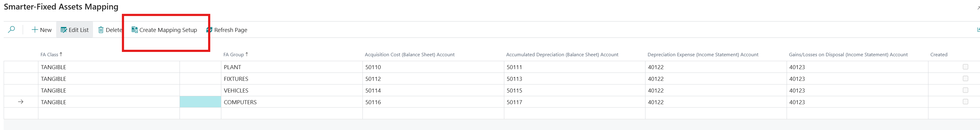The image size is (980, 130).
Task: Tick the Created checkbox for PLANT
Action: pyautogui.click(x=965, y=67)
